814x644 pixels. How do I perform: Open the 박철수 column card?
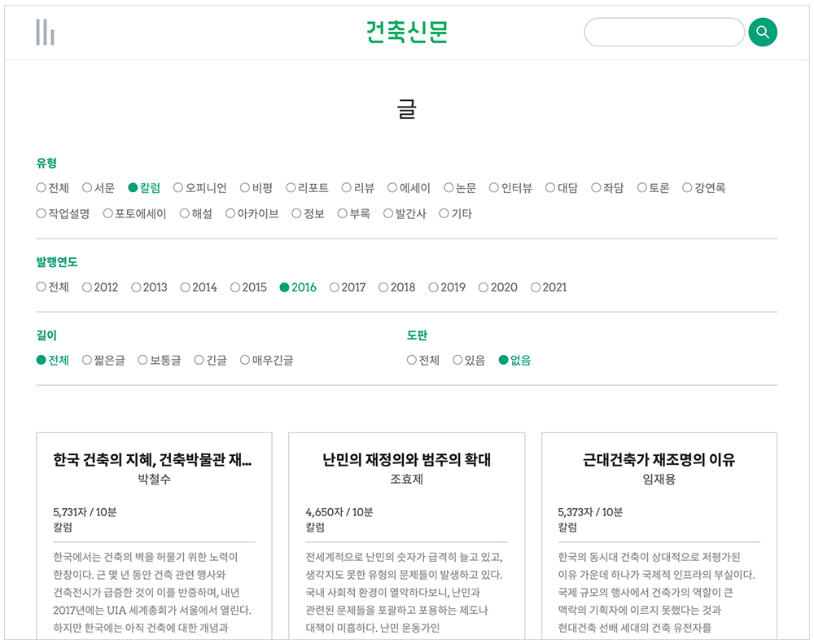click(154, 461)
